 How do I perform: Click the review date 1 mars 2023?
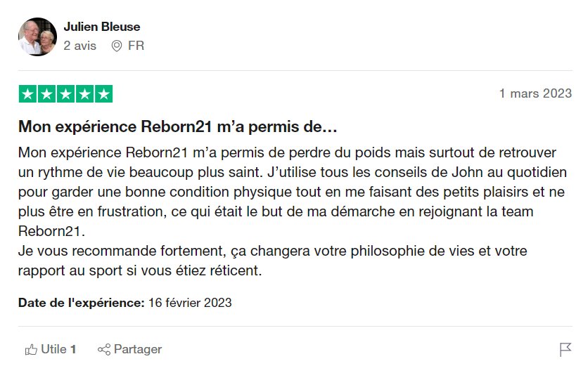click(535, 93)
